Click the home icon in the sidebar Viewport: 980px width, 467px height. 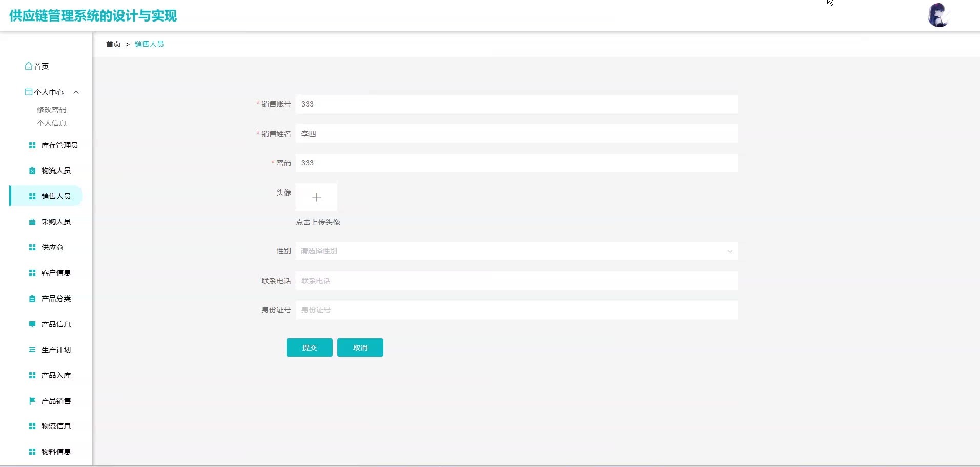(x=29, y=67)
